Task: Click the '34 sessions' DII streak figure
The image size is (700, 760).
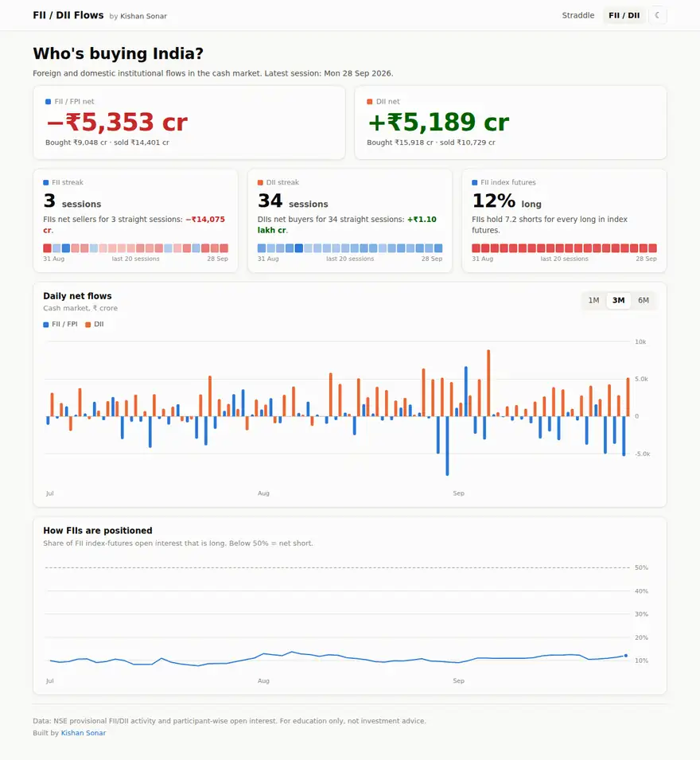Action: point(293,201)
